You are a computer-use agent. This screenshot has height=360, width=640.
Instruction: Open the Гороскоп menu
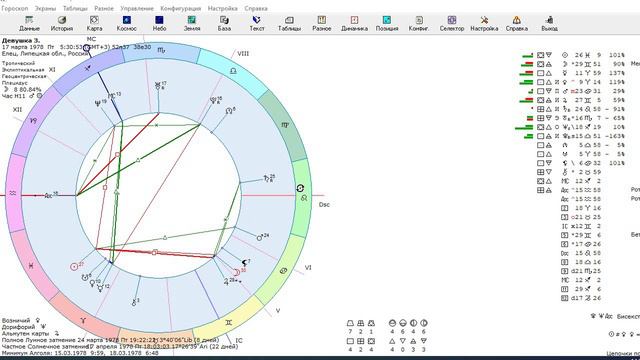click(x=15, y=8)
